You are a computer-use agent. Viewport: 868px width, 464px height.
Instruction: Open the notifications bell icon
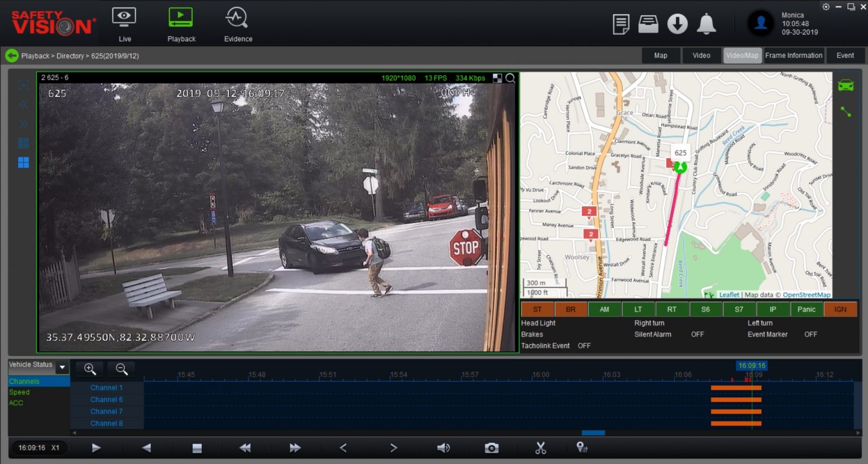pyautogui.click(x=706, y=24)
